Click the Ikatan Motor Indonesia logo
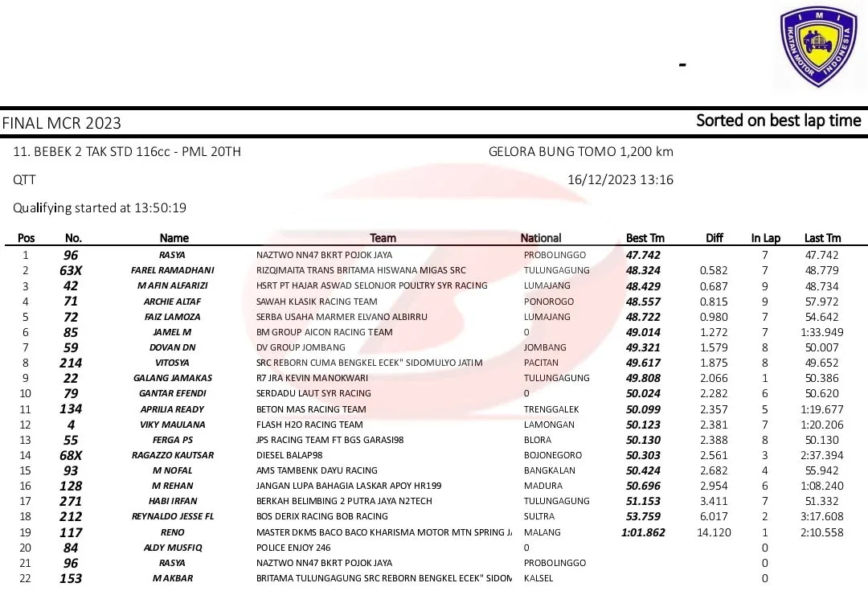 (x=817, y=46)
